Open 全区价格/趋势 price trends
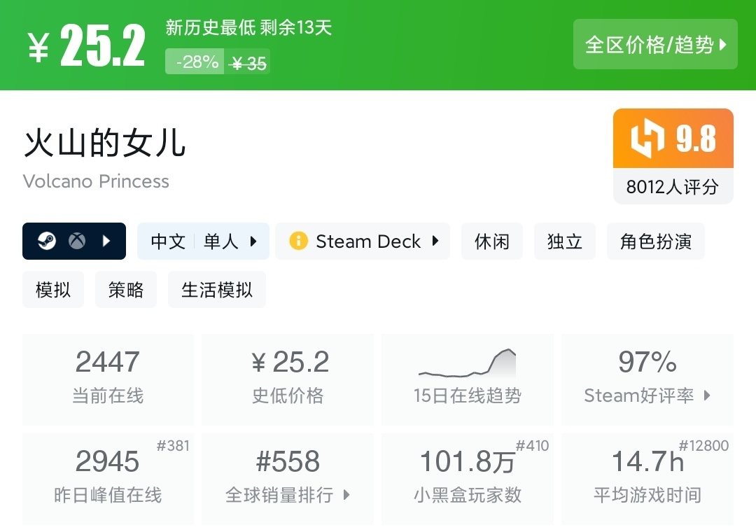Viewport: 756px width, 532px height. (655, 45)
